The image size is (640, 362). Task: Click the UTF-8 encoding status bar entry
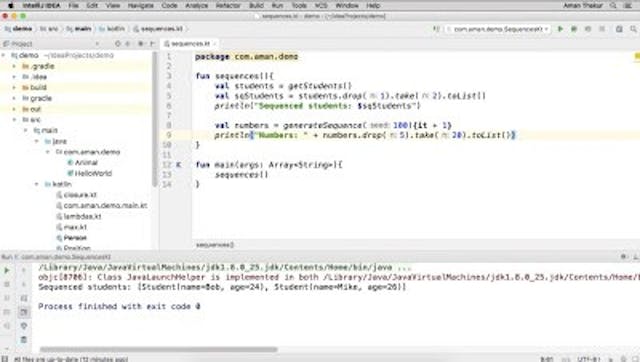589,359
